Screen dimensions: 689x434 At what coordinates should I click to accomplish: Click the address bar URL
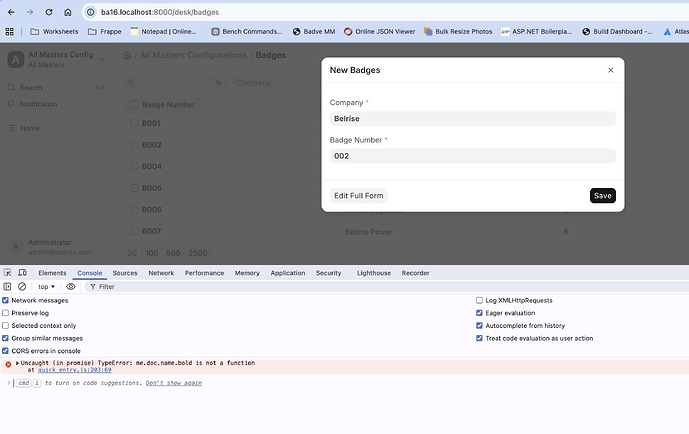pos(160,12)
